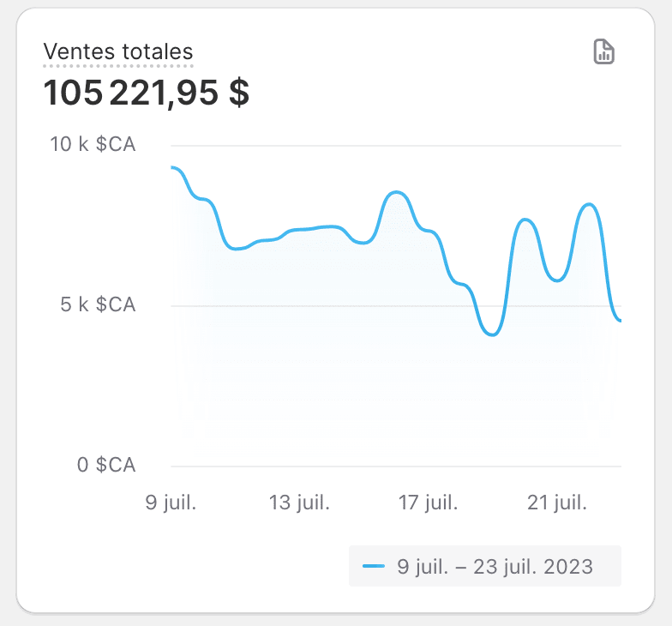The height and width of the screenshot is (626, 672).
Task: Click the peak between lowest dip and 21 juil.
Action: [x=527, y=220]
